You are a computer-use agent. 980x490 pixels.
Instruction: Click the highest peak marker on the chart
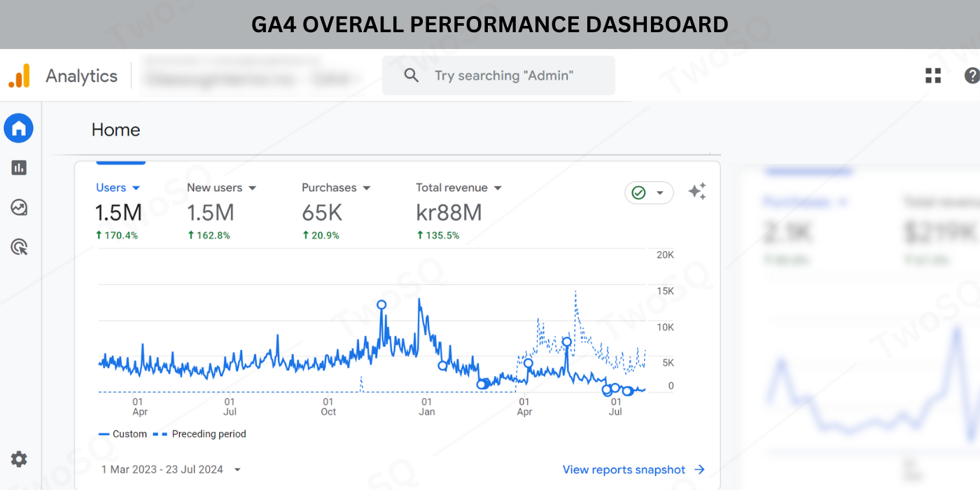point(381,304)
